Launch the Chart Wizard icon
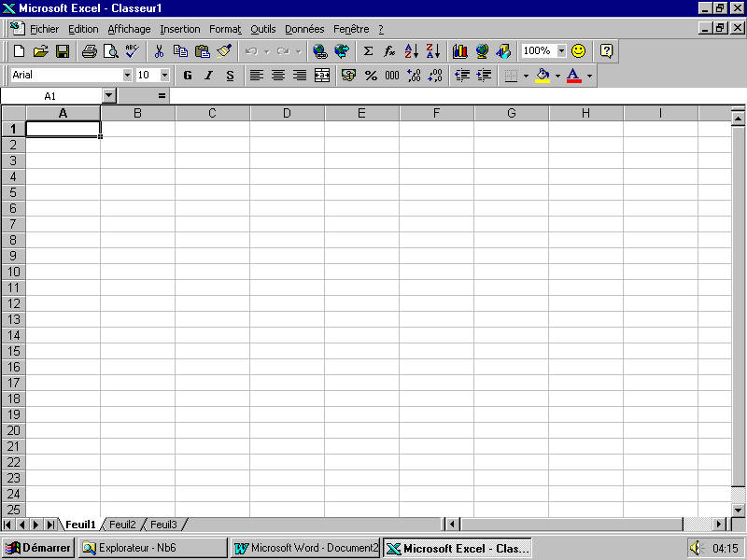This screenshot has width=747, height=560. click(x=459, y=51)
